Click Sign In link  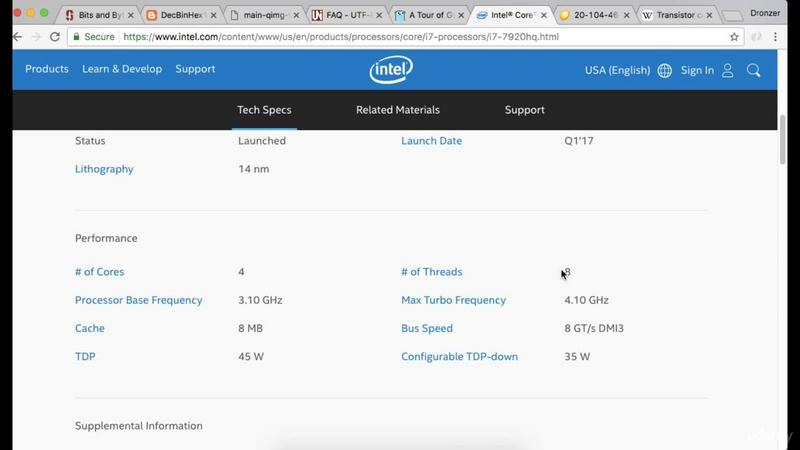697,70
